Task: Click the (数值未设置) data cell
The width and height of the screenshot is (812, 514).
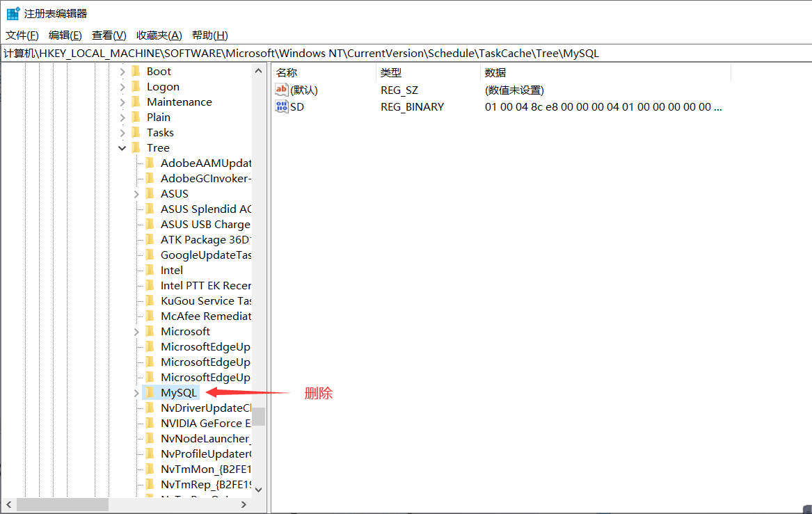Action: (514, 90)
